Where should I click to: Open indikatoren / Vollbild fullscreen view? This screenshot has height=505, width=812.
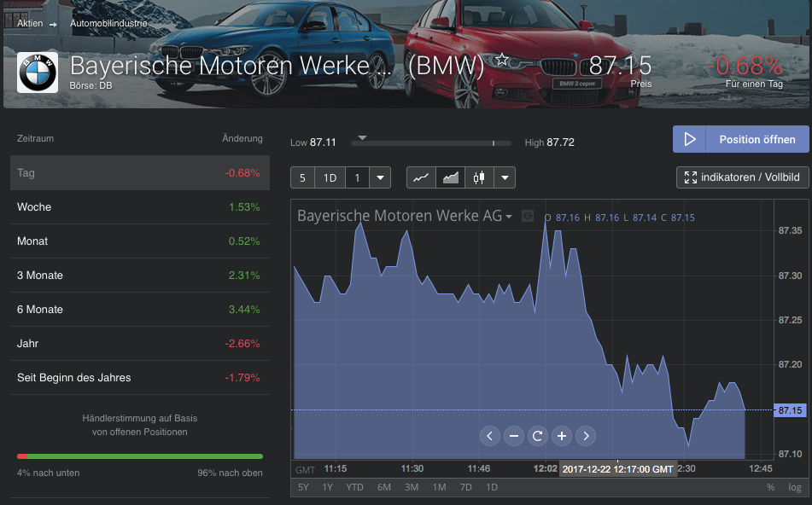tap(742, 177)
